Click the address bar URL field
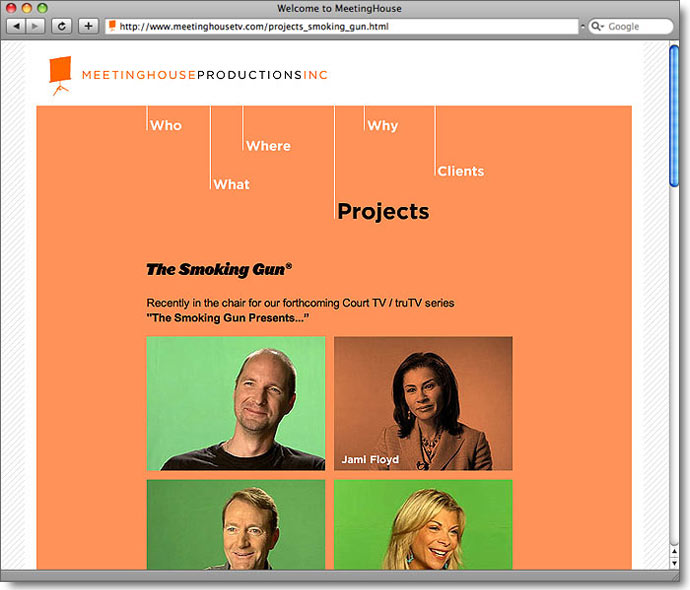Viewport: 690px width, 590px height. click(x=341, y=26)
